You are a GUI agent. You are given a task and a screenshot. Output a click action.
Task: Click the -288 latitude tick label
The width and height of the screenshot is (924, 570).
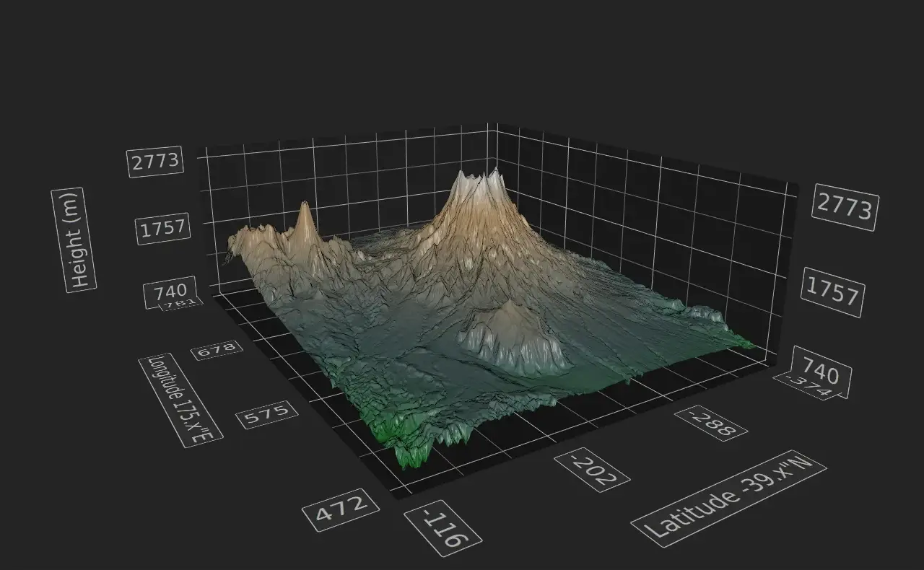click(710, 423)
